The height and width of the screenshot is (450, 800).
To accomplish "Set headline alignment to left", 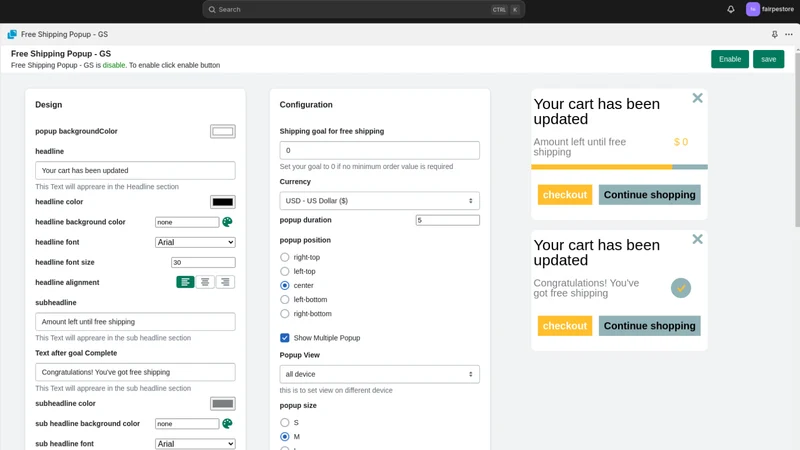I will (185, 282).
